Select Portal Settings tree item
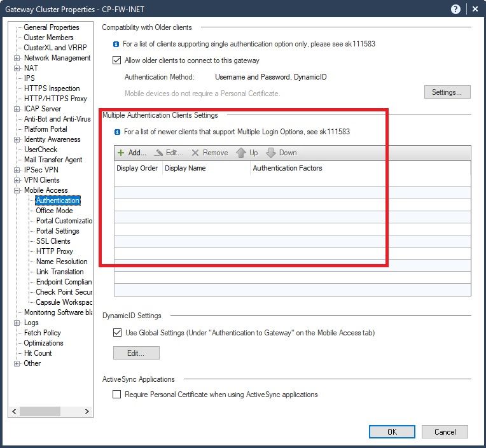486x448 pixels. pos(58,231)
